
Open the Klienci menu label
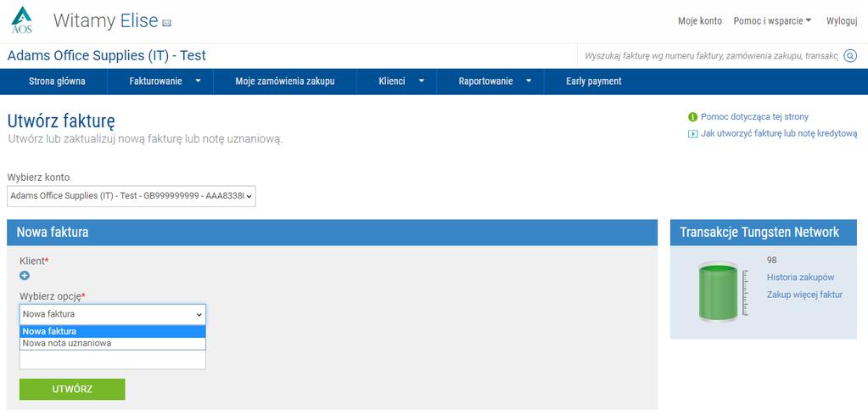[x=392, y=82]
